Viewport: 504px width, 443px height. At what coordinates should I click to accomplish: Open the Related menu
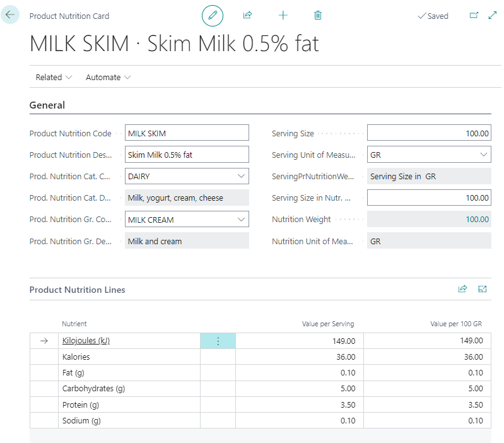pos(54,77)
